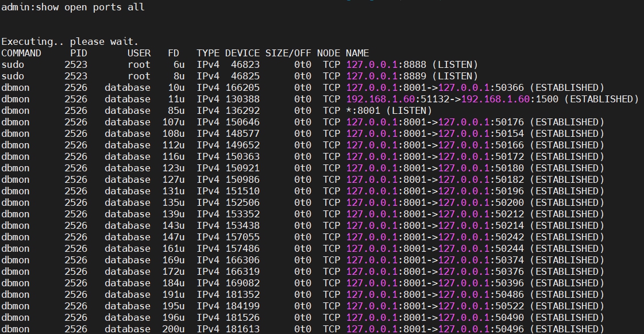Click the 'Executing.. please wait.' message
644x334 pixels.
click(70, 41)
